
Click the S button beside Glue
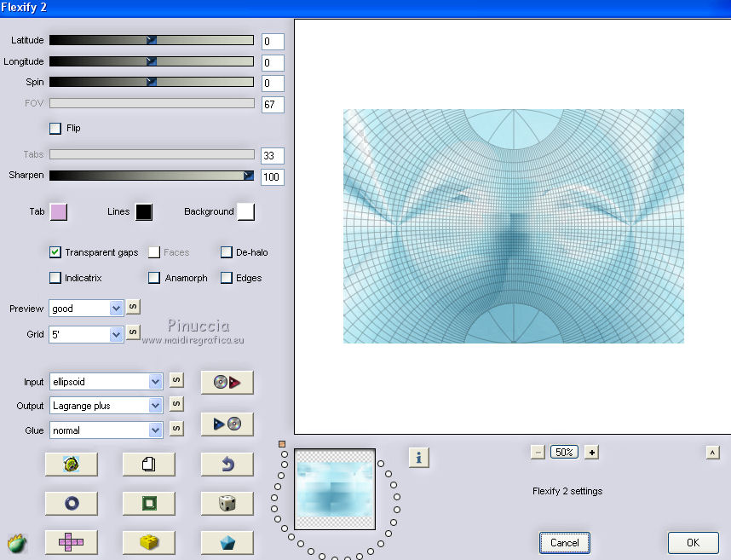coord(176,428)
